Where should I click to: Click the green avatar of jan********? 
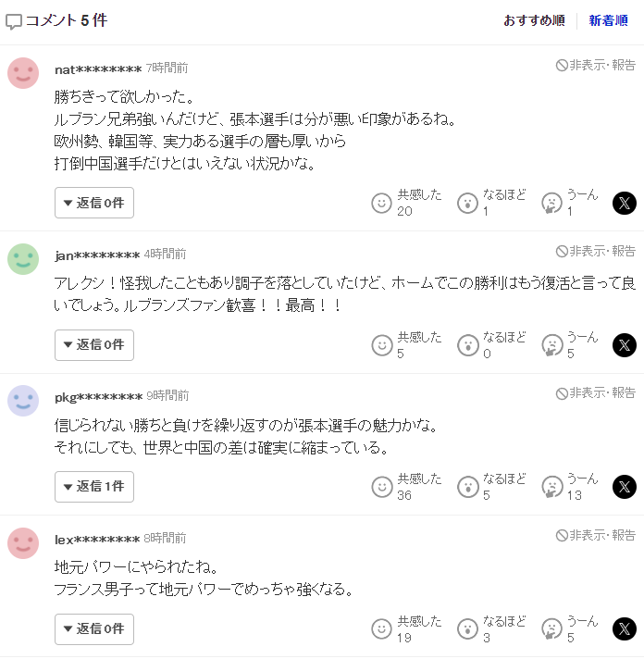click(23, 259)
